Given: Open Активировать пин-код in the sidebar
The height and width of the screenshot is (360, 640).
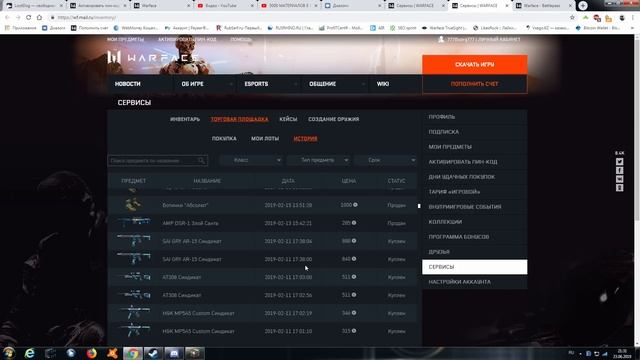Looking at the screenshot, I should point(475,162).
